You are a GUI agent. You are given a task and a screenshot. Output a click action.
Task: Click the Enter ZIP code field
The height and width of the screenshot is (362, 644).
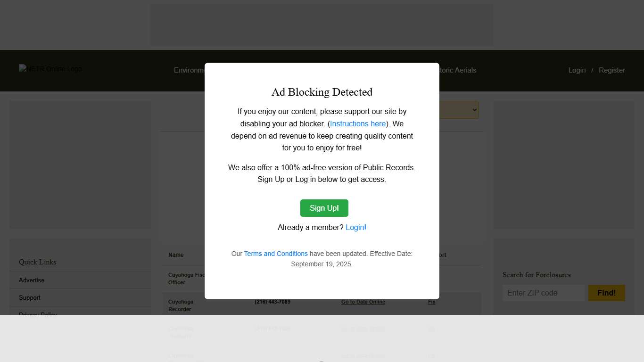544,293
